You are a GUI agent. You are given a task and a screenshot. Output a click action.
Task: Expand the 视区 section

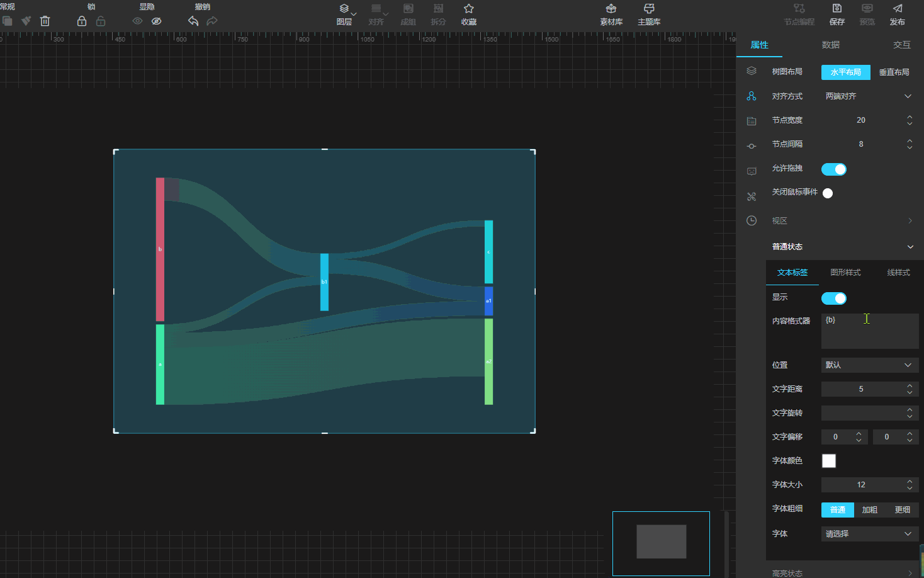coord(842,220)
